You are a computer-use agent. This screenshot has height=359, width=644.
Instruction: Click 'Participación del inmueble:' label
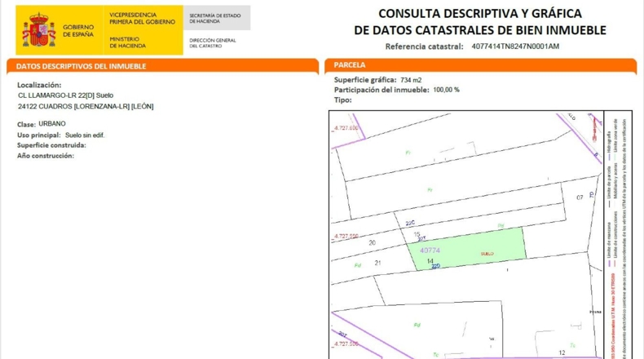(x=382, y=90)
